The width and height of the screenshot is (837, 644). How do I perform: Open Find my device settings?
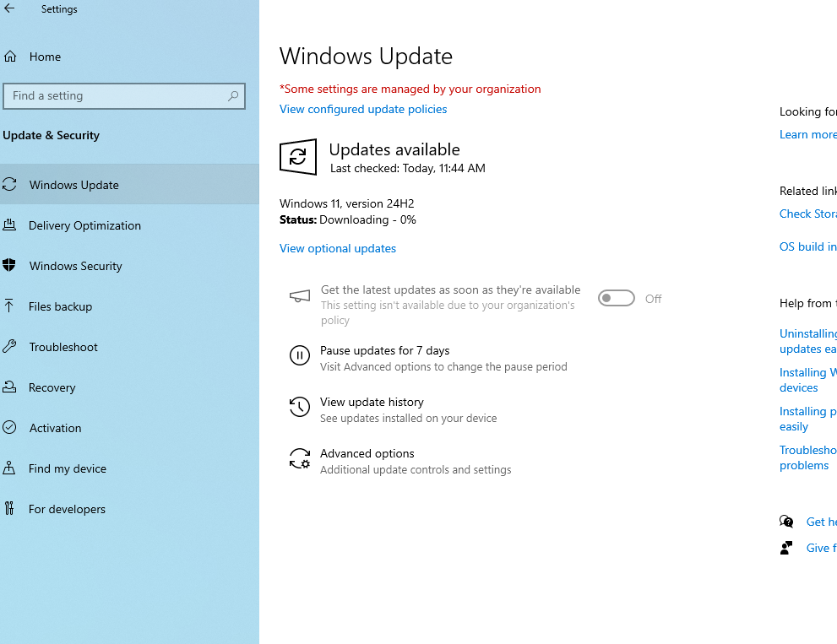(130, 468)
